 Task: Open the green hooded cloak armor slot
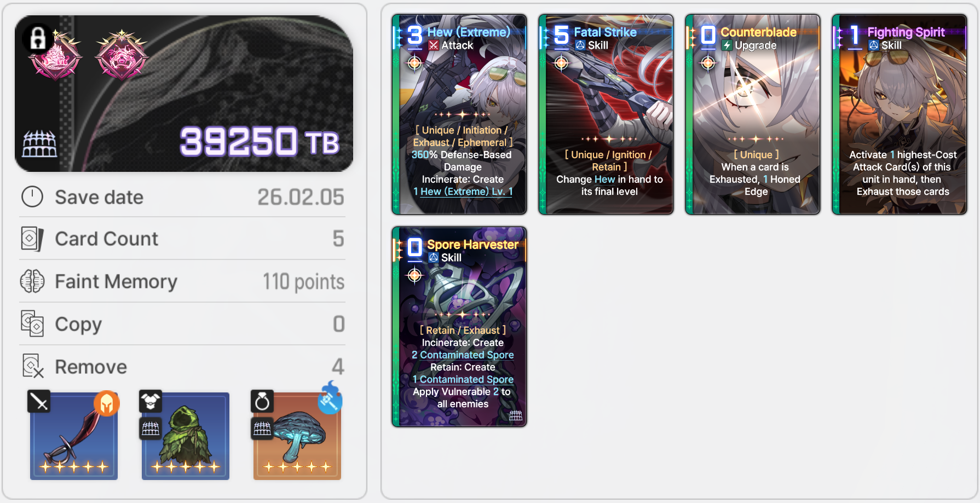coord(186,436)
